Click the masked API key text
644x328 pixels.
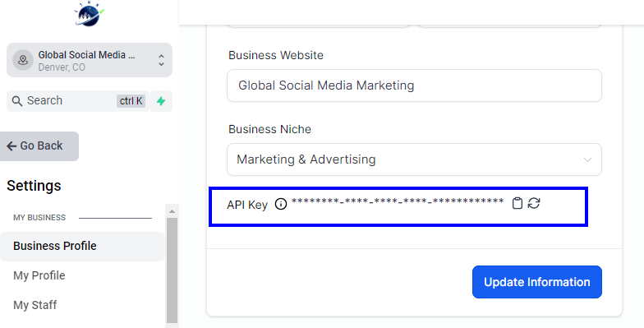[398, 202]
